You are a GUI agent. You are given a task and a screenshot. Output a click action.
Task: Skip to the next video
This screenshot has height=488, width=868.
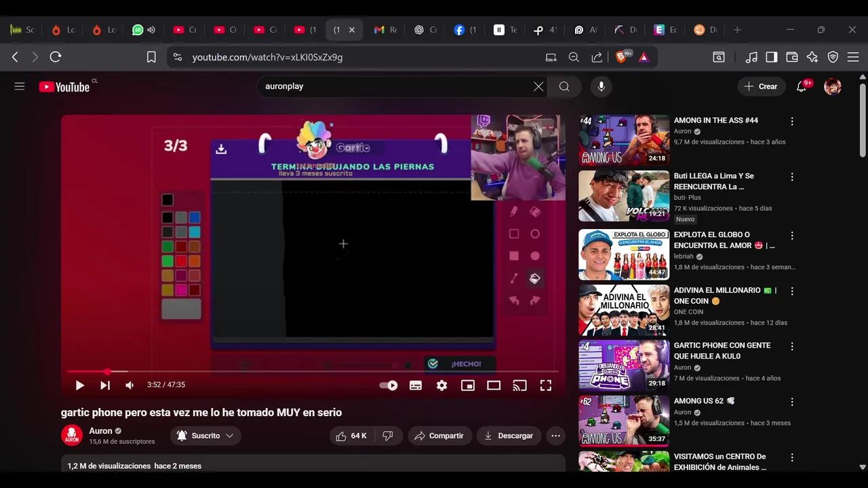point(105,385)
